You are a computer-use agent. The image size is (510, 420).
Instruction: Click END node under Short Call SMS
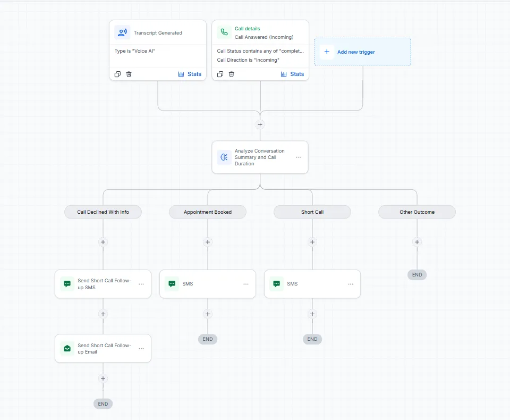(312, 339)
